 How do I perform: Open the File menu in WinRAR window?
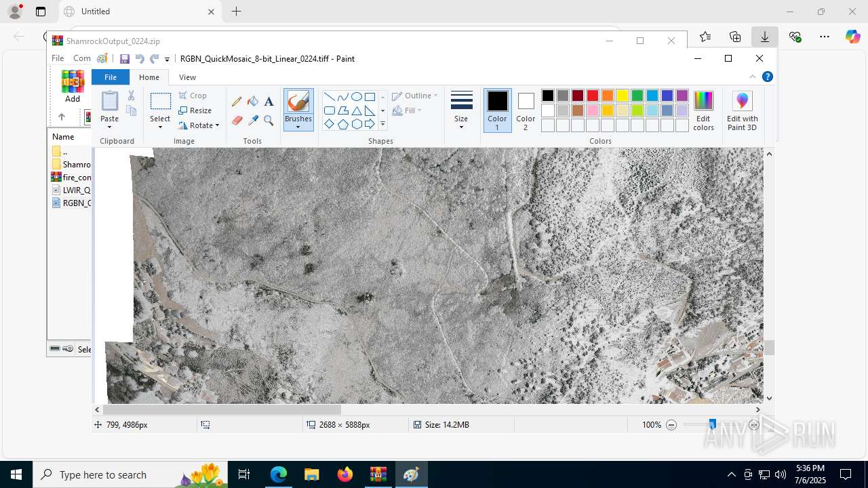[58, 58]
